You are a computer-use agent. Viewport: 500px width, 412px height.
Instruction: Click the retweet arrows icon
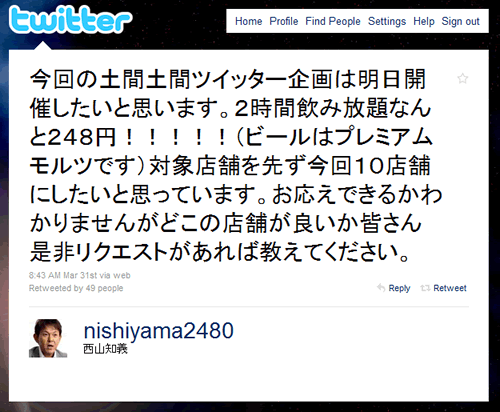(425, 288)
